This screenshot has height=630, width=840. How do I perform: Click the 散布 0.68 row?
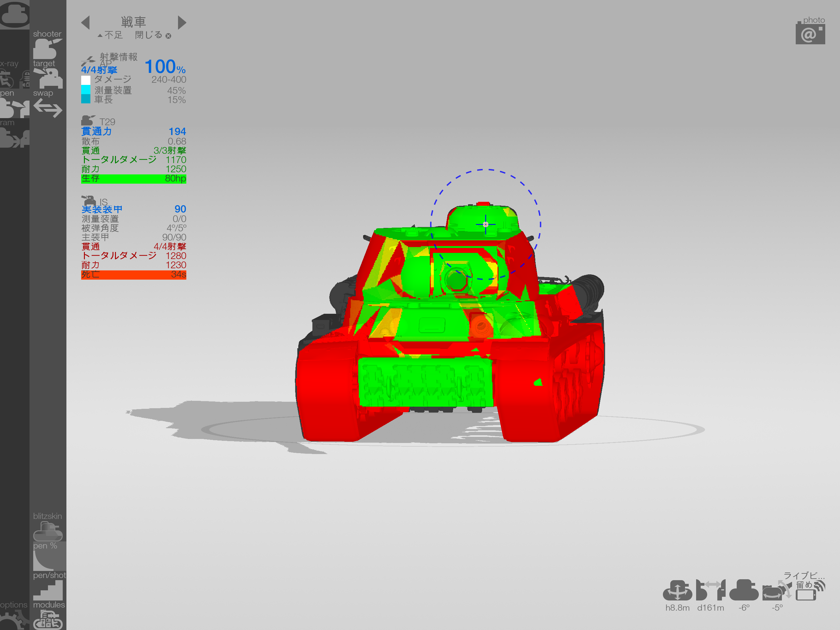[x=134, y=142]
